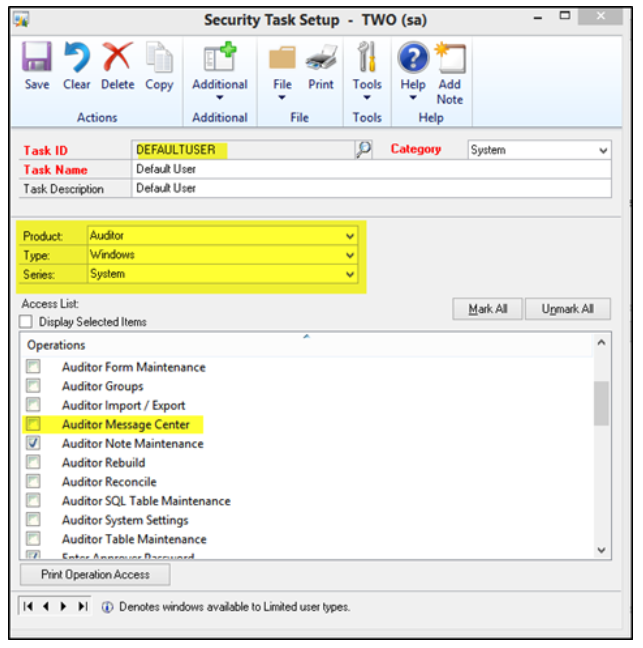Open the Tools wrench icon
Screen dimensions: 643x648
tap(367, 57)
